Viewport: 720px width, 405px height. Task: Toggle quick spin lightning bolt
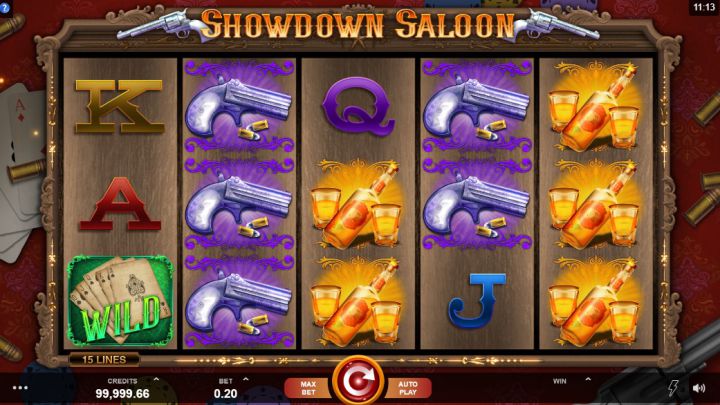[673, 388]
